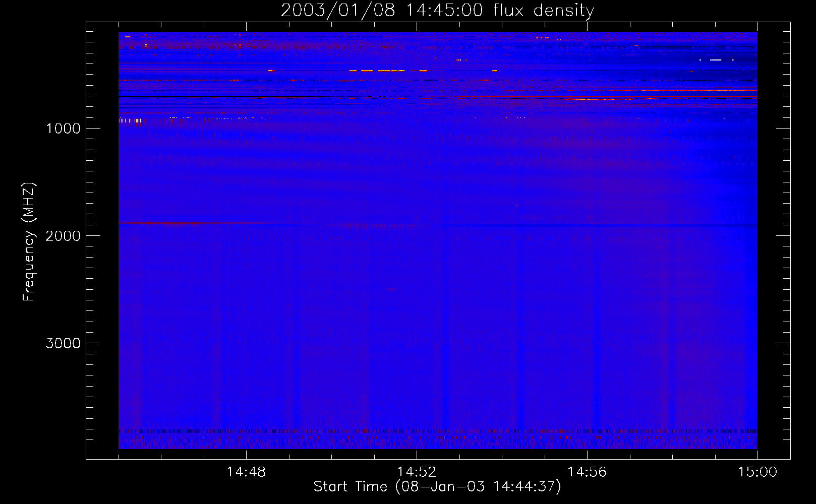Click the 14:56 time tick label
Viewport: 816px width, 504px height.
[x=587, y=472]
